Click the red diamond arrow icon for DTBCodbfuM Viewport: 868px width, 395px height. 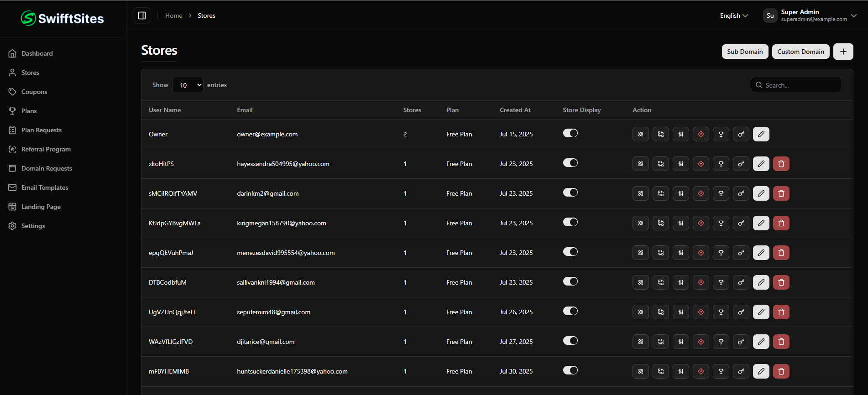701,282
